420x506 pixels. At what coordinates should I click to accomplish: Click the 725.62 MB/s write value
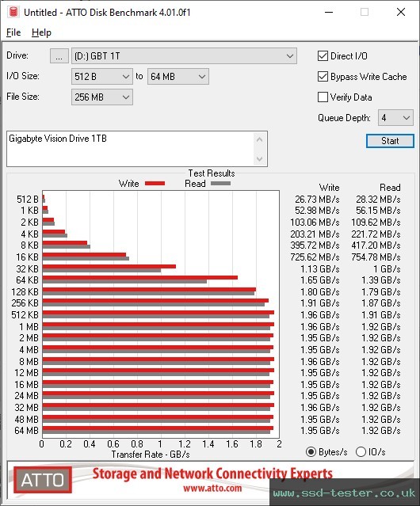tap(315, 257)
